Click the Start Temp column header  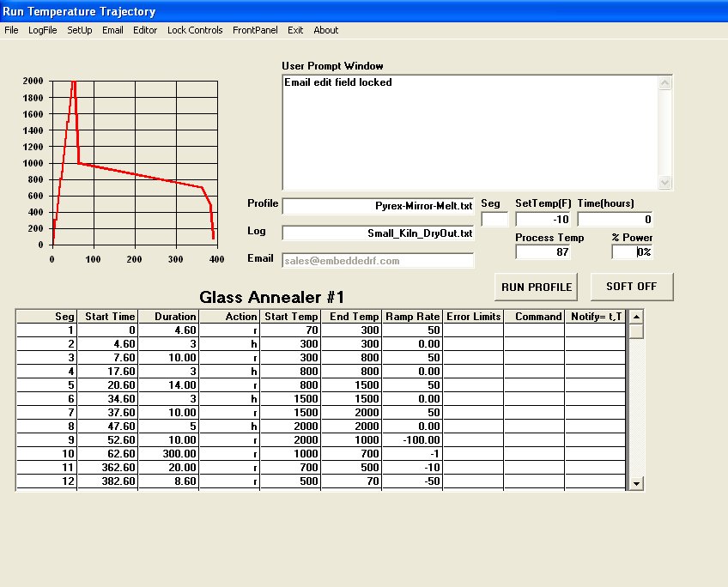pos(290,317)
